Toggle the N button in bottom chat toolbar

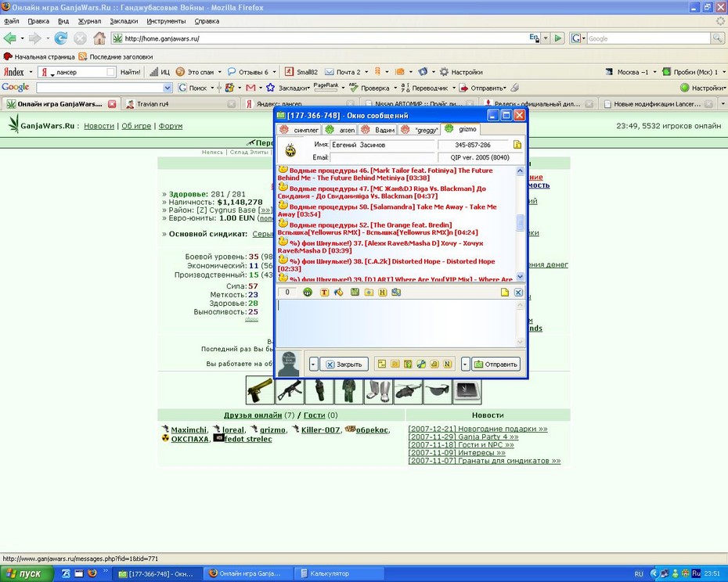(x=447, y=364)
